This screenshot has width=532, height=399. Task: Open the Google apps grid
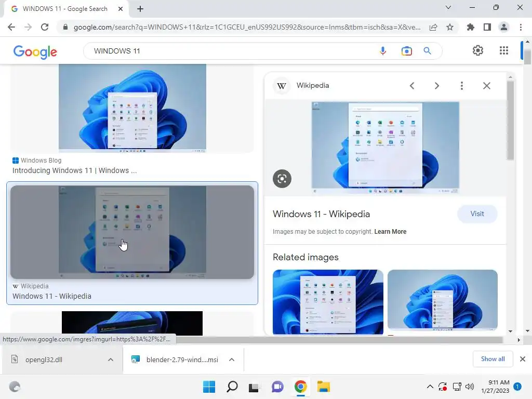pos(504,50)
